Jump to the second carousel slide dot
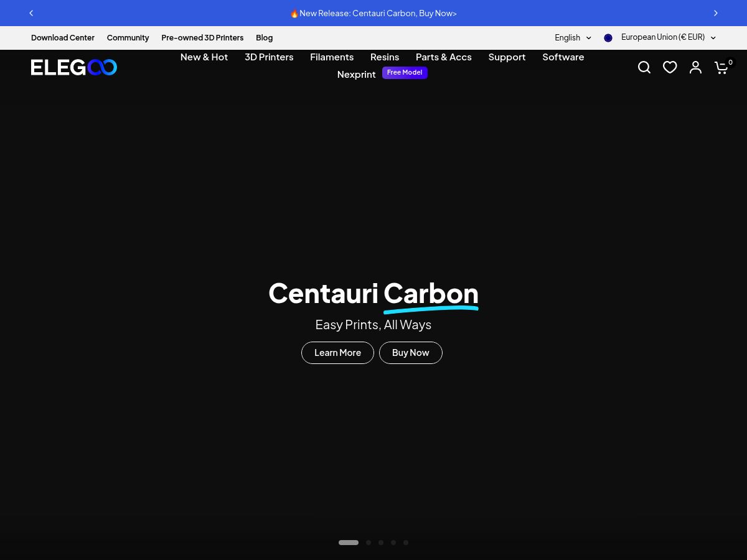 pos(369,543)
